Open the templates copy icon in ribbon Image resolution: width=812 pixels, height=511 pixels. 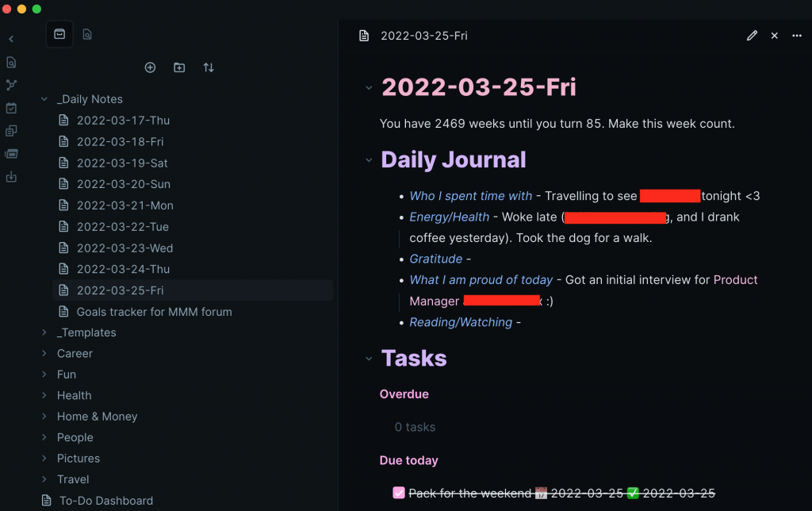point(11,131)
